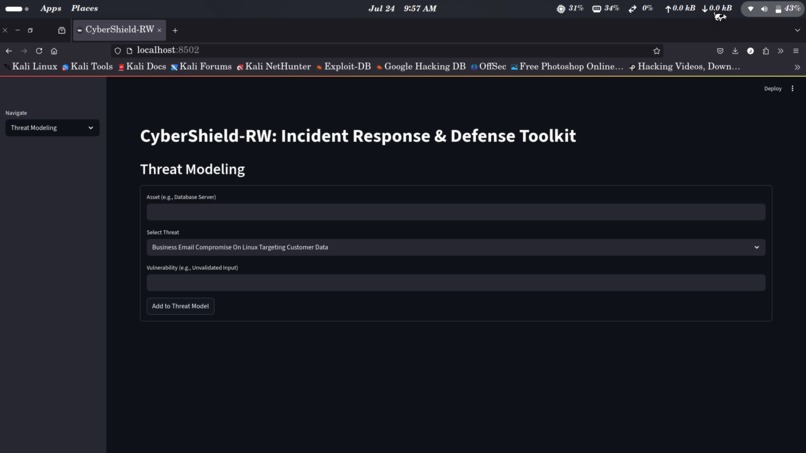Open the Streamlit three-dot options menu
Viewport: 806px width, 453px height.
click(793, 88)
